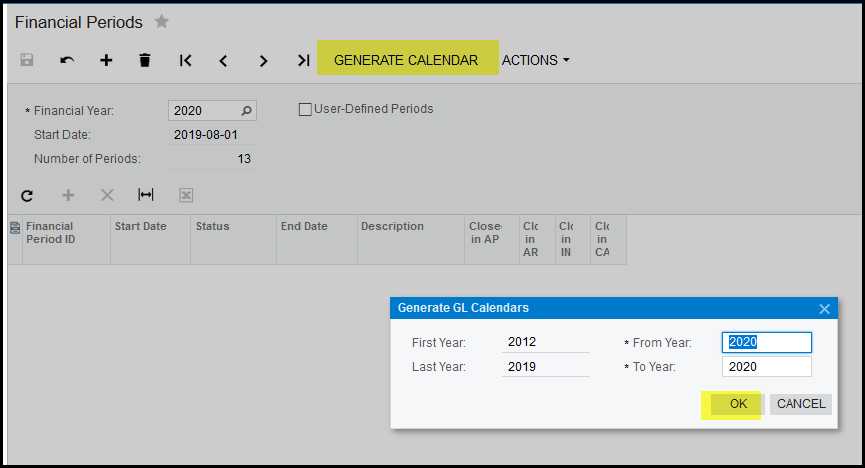Image resolution: width=865 pixels, height=468 pixels.
Task: Go to previous record arrow
Action: click(x=224, y=60)
